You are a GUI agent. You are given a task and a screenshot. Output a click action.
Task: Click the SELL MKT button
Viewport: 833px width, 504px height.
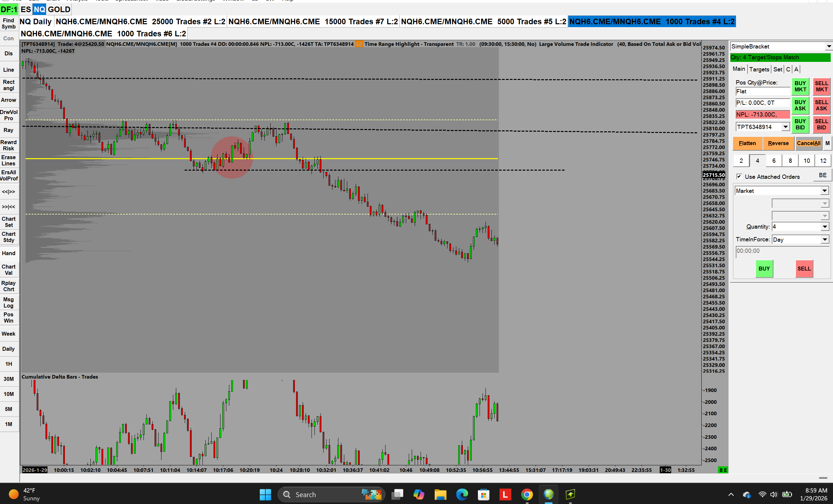pyautogui.click(x=822, y=86)
